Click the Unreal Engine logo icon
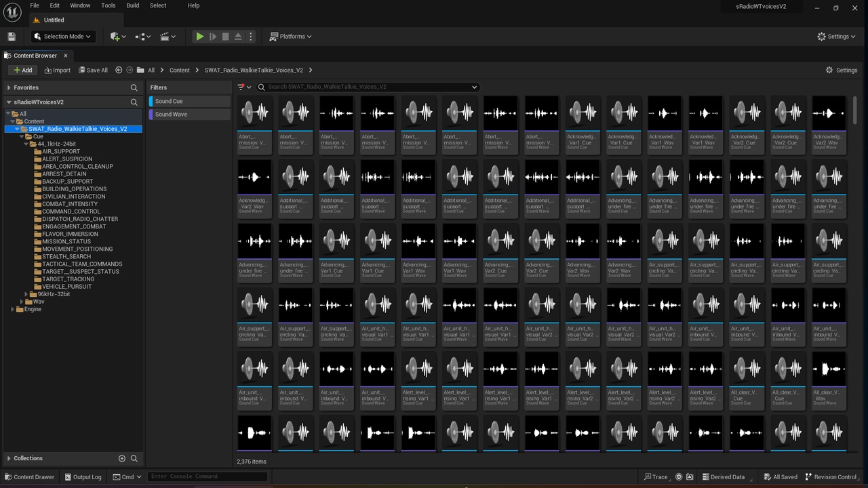The image size is (868, 488). tap(12, 12)
